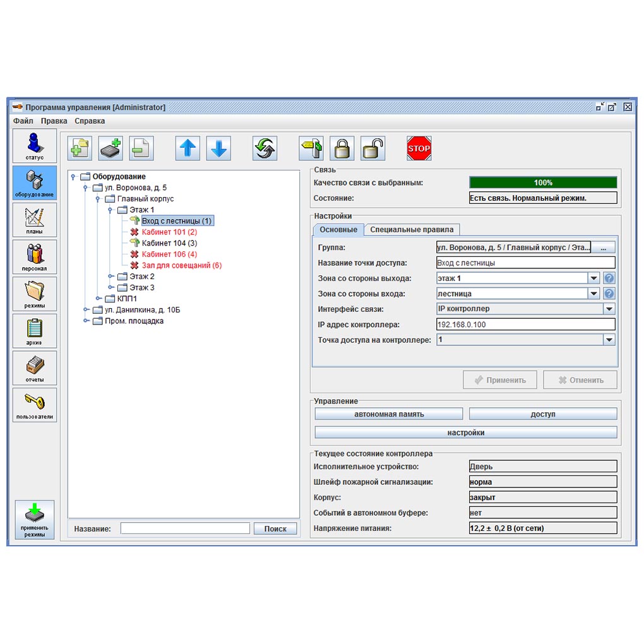Image resolution: width=644 pixels, height=644 pixels.
Task: Select Кабинет 104 (3) in tree
Action: click(x=169, y=243)
